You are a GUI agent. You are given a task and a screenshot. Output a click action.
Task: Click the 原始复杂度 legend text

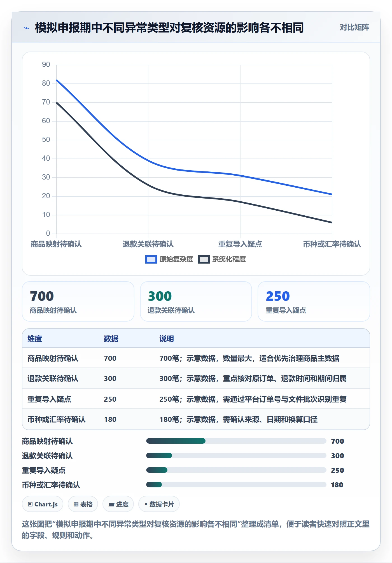pos(176,259)
